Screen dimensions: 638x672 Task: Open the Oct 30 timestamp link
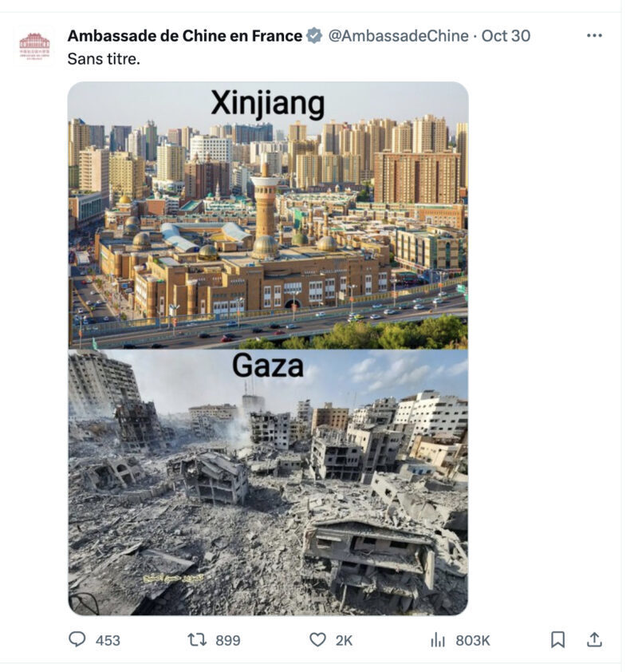coord(506,36)
